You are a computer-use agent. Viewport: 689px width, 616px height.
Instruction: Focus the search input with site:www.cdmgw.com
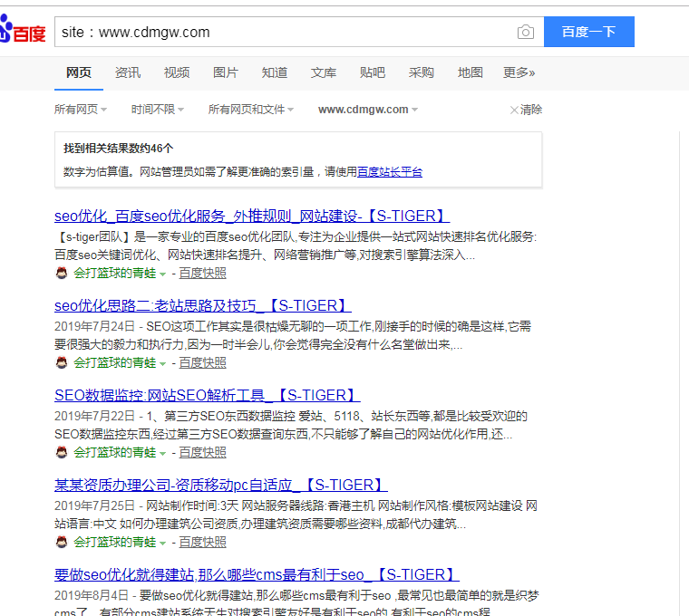point(286,32)
